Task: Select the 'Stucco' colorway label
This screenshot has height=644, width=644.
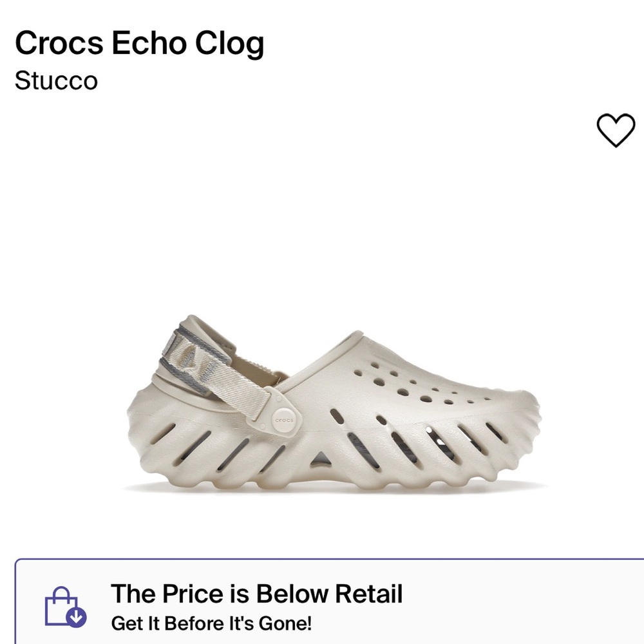Action: coord(56,82)
